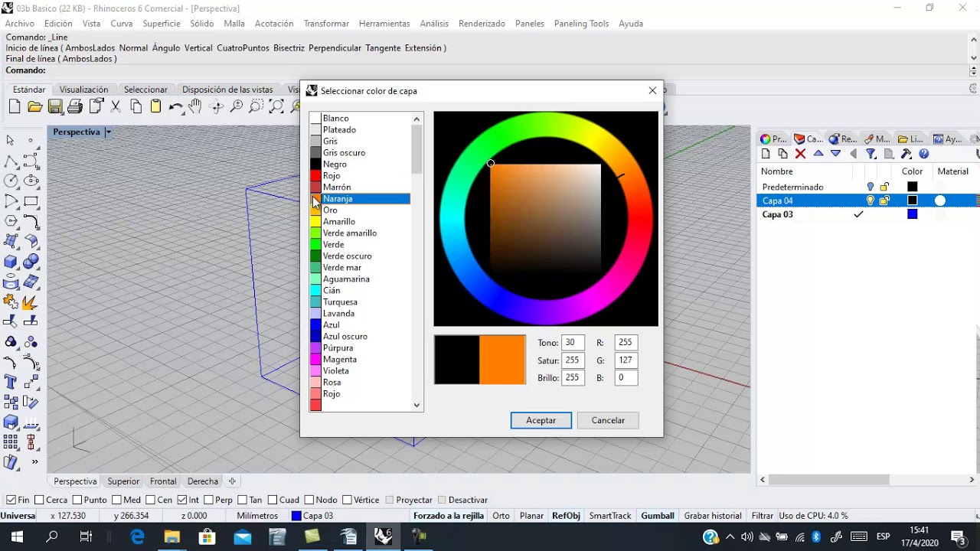Enable the Med osnap checkbox

pos(116,500)
